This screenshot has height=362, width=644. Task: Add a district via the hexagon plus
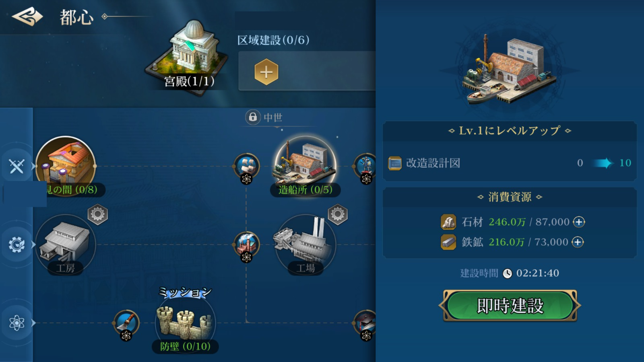266,72
